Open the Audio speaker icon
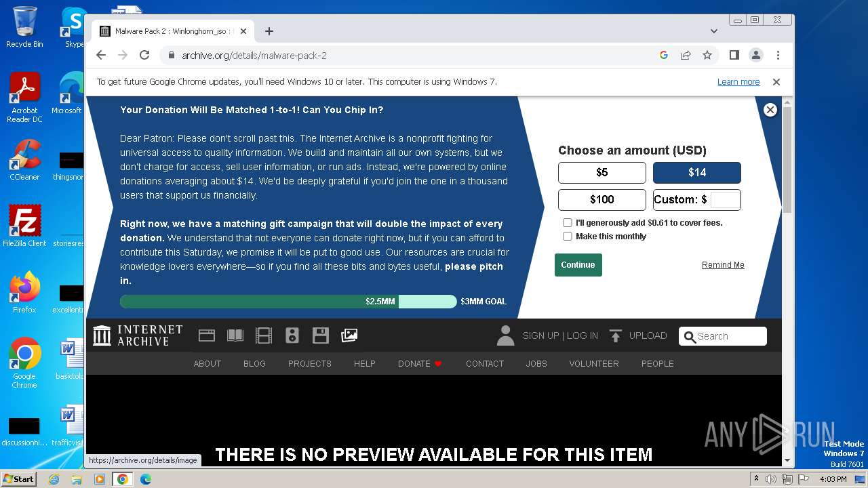The image size is (868, 488). point(292,335)
